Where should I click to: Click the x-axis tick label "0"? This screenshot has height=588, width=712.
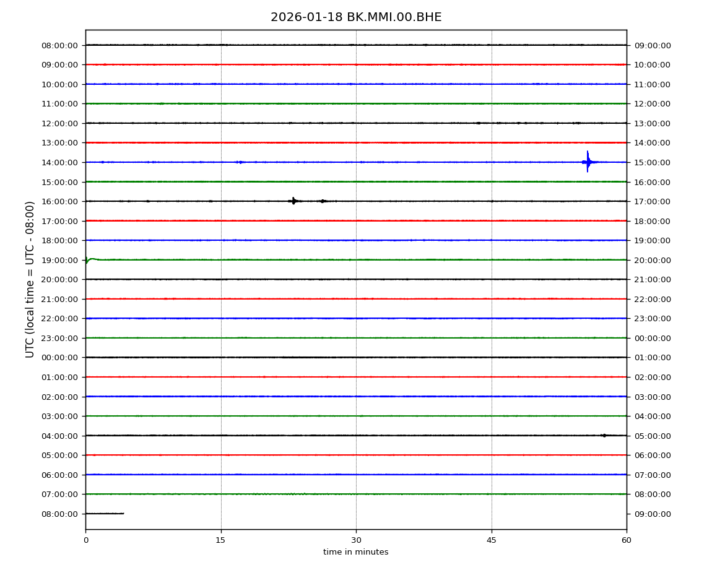pyautogui.click(x=85, y=540)
